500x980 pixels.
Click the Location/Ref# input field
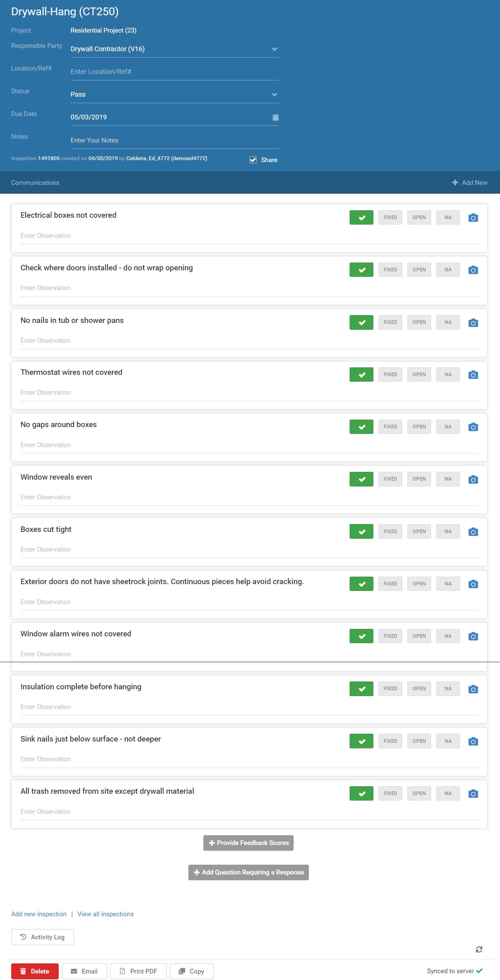pyautogui.click(x=174, y=72)
